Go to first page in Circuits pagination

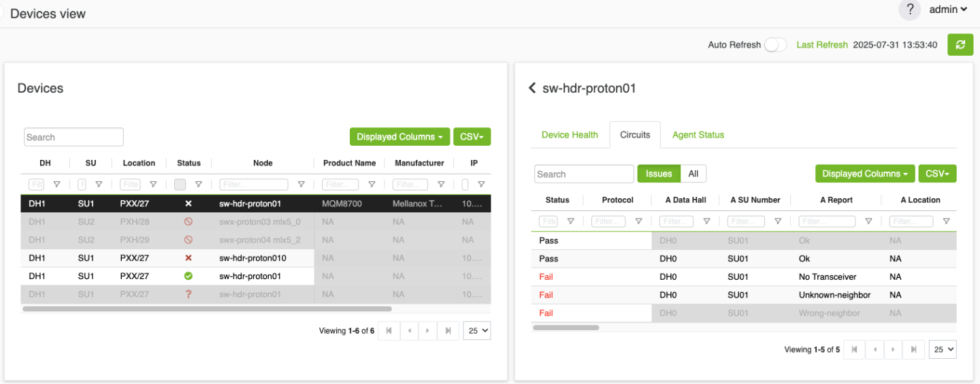(x=854, y=349)
